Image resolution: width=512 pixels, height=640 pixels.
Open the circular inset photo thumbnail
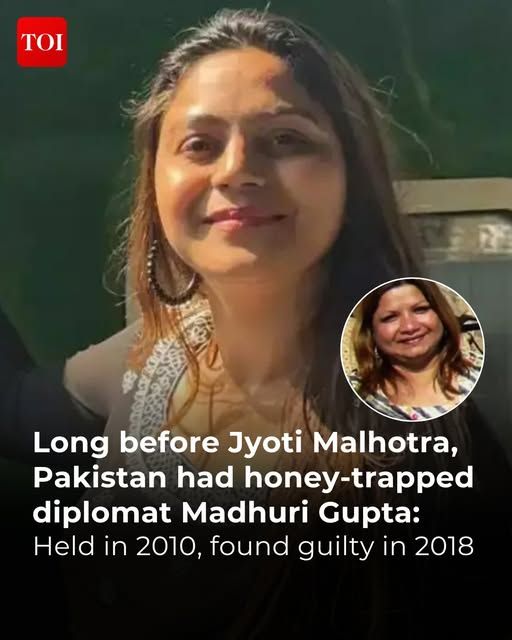tap(413, 349)
